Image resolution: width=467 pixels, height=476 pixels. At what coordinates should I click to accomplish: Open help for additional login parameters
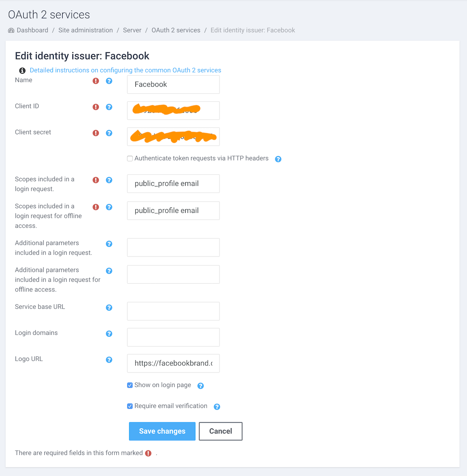pyautogui.click(x=109, y=244)
